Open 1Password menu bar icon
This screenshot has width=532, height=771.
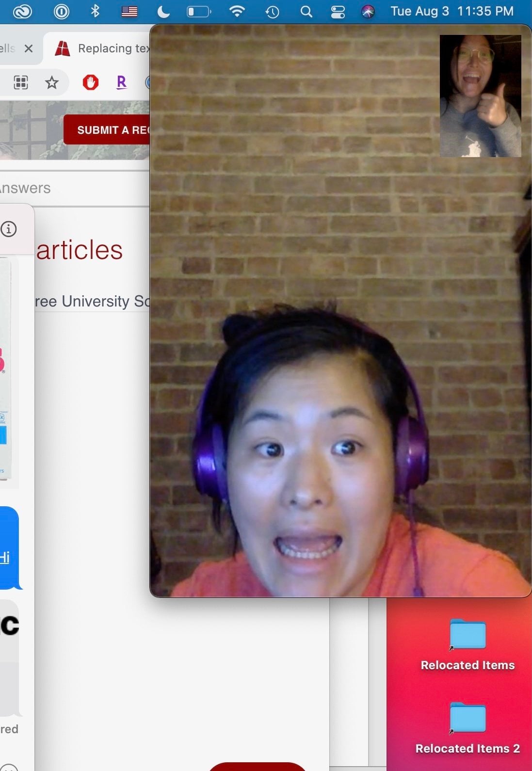[x=62, y=11]
